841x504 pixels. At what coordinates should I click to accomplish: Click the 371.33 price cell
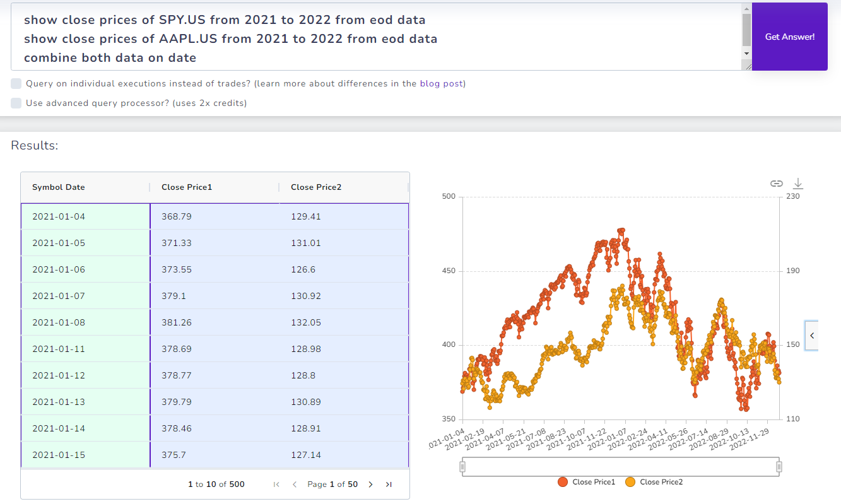point(215,243)
